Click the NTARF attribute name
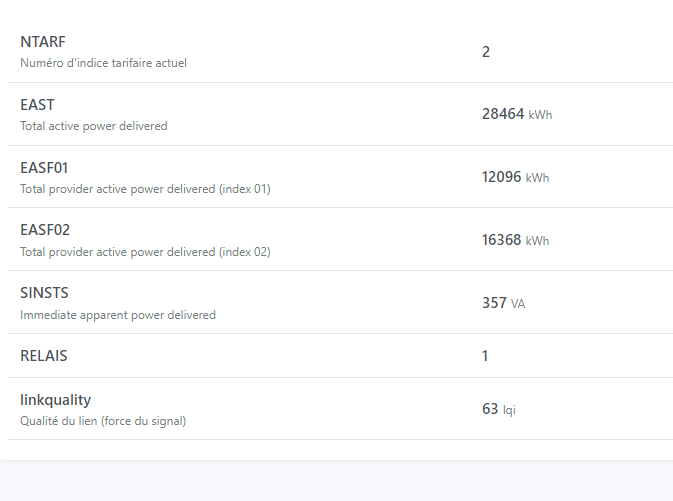 [43, 42]
